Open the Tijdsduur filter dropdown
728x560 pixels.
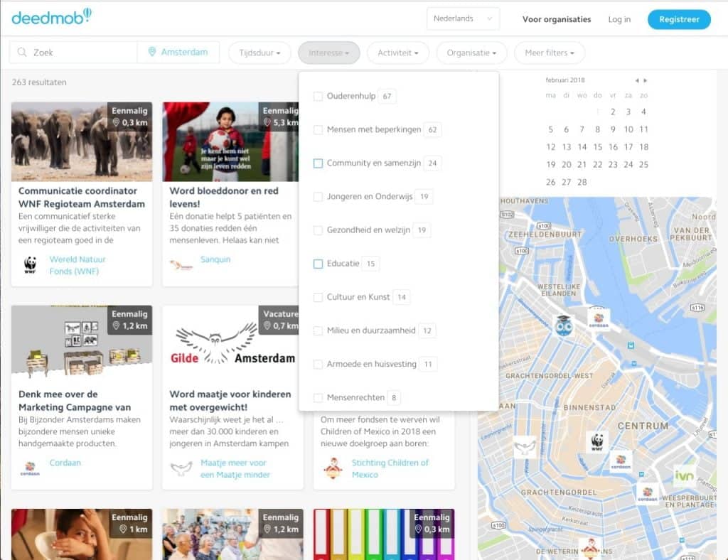click(x=259, y=53)
